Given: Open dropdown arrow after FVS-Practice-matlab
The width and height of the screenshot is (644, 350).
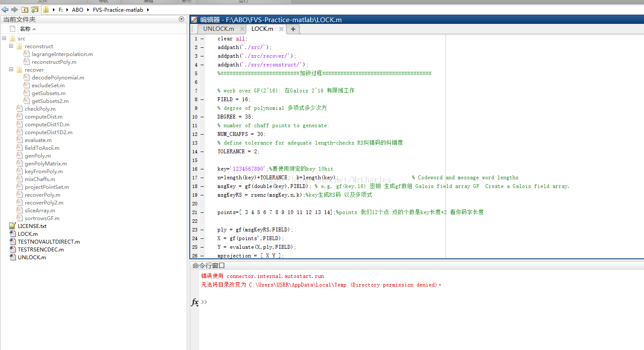Looking at the screenshot, I should click(x=148, y=10).
